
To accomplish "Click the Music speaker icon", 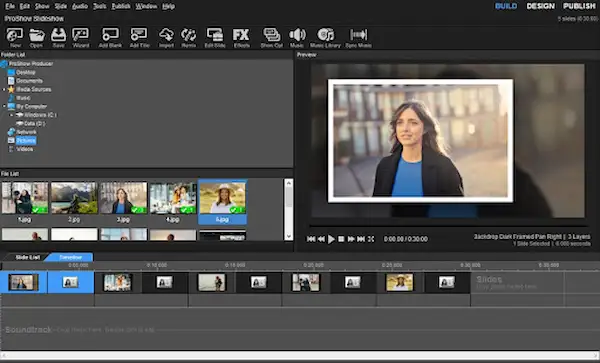I will coord(297,38).
